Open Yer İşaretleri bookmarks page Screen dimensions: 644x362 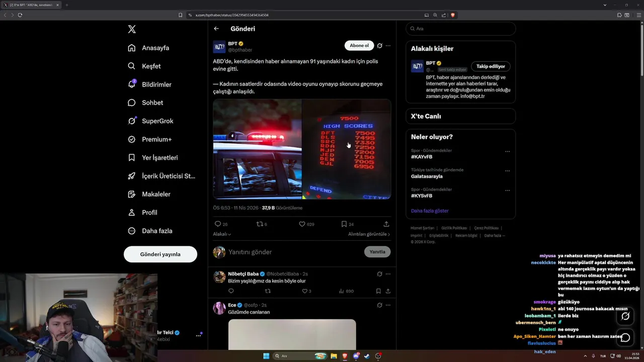tap(152, 157)
